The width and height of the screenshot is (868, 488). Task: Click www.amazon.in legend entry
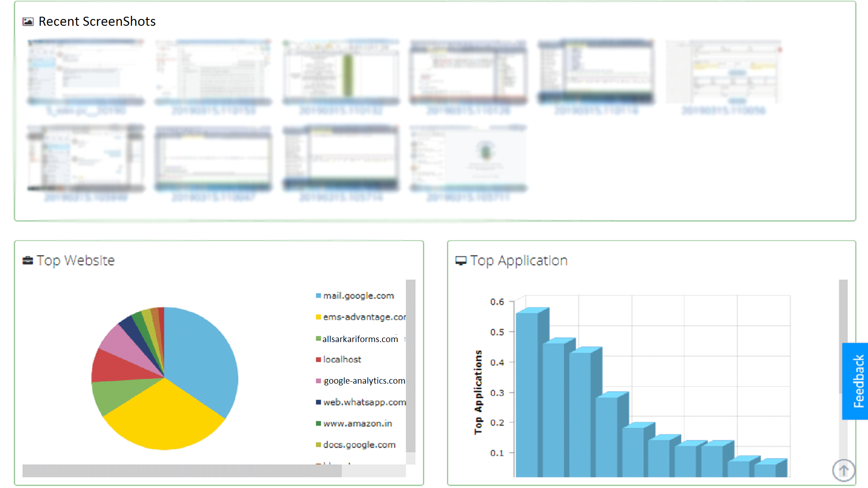(x=357, y=424)
